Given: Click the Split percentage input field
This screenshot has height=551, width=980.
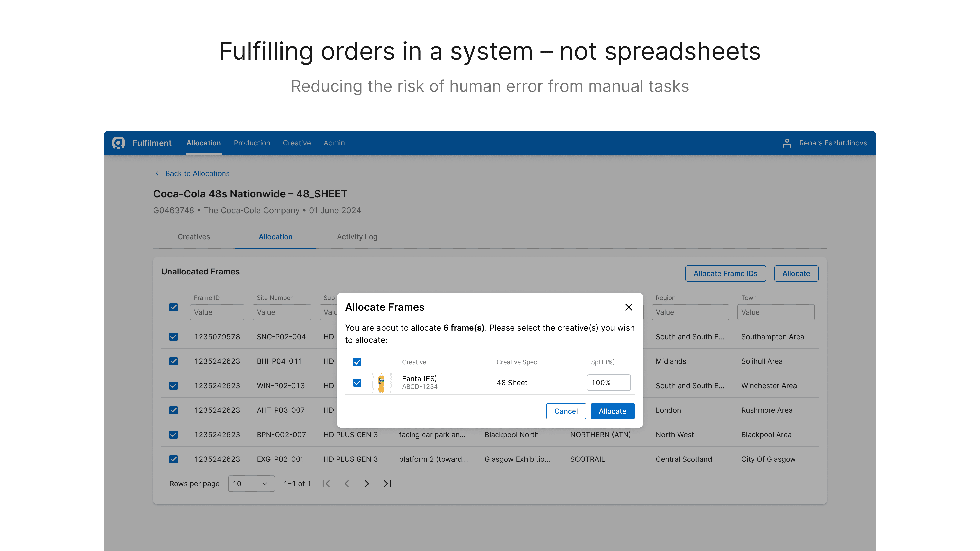Looking at the screenshot, I should pyautogui.click(x=608, y=383).
